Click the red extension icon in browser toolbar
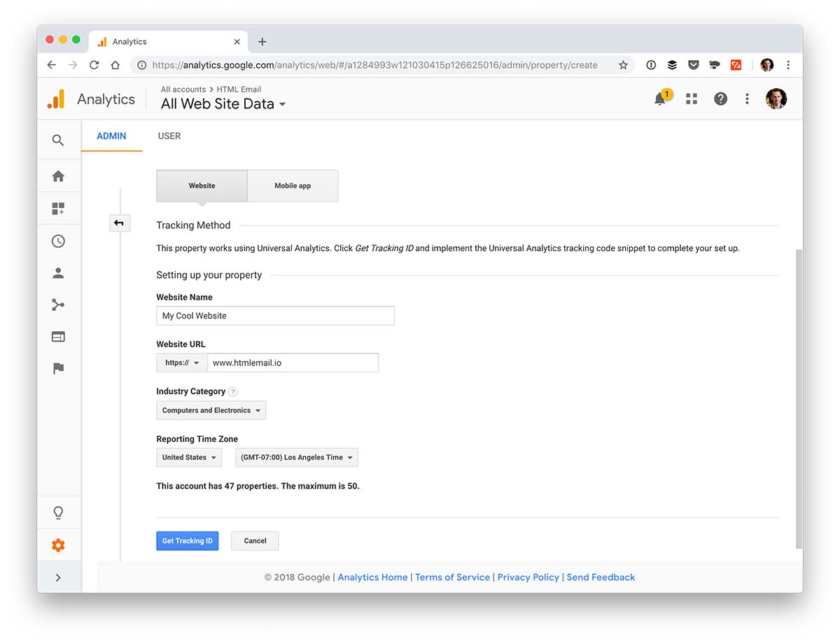Image resolution: width=840 pixels, height=642 pixels. click(736, 65)
